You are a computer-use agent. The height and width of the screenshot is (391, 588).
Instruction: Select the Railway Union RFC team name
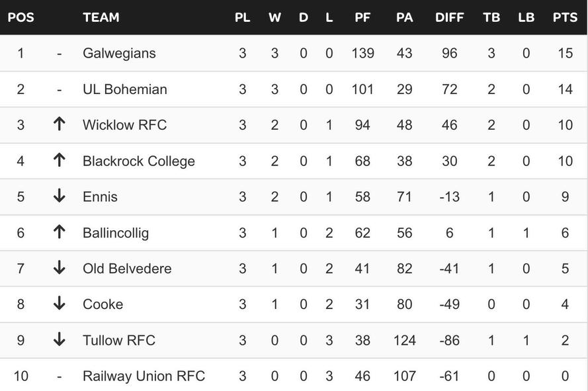coord(144,376)
